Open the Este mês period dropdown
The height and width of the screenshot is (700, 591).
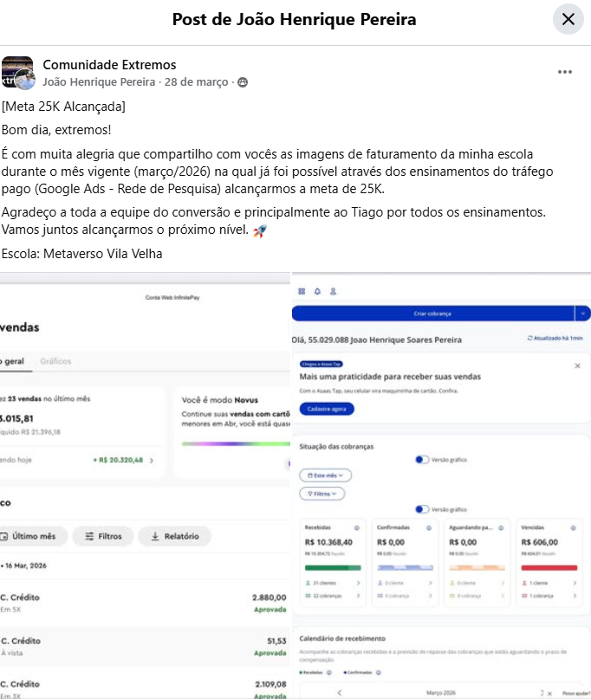[x=325, y=476]
